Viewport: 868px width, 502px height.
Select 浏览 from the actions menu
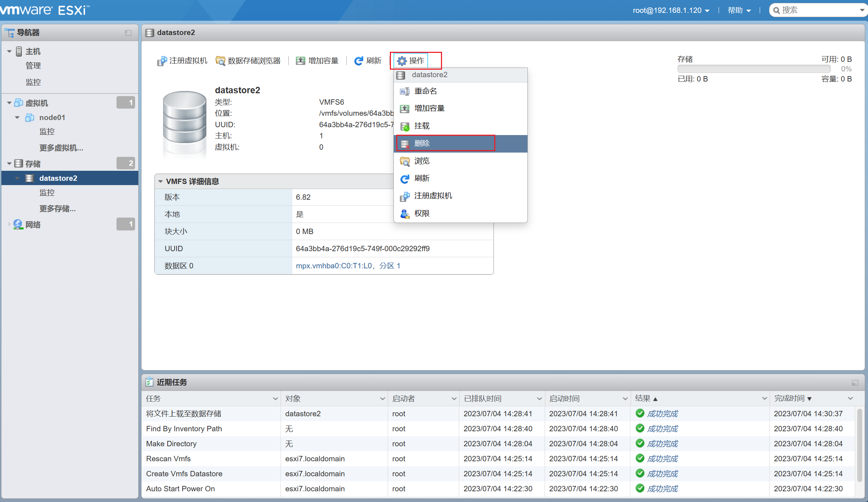coord(461,161)
